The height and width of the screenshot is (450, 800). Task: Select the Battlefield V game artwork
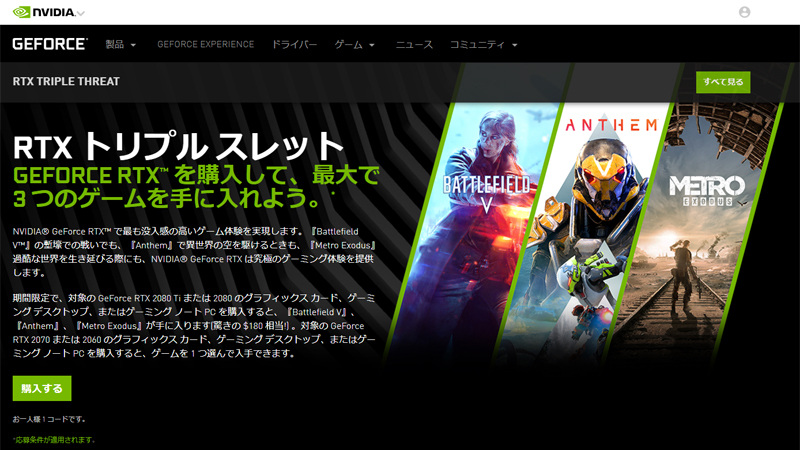point(472,230)
